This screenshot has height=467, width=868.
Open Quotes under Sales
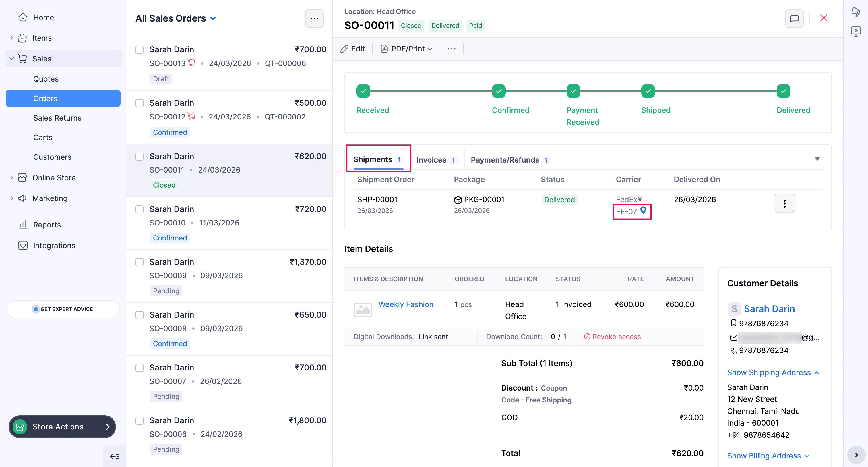pos(46,79)
